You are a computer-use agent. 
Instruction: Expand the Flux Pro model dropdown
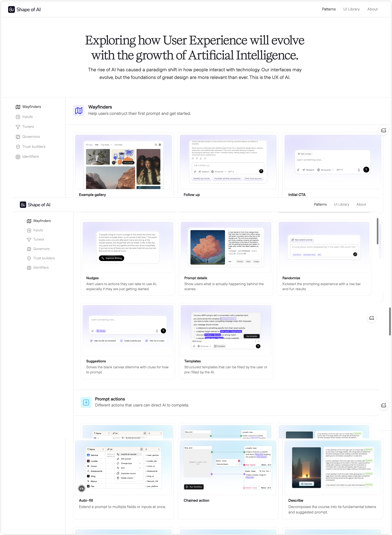pyautogui.click(x=265, y=471)
